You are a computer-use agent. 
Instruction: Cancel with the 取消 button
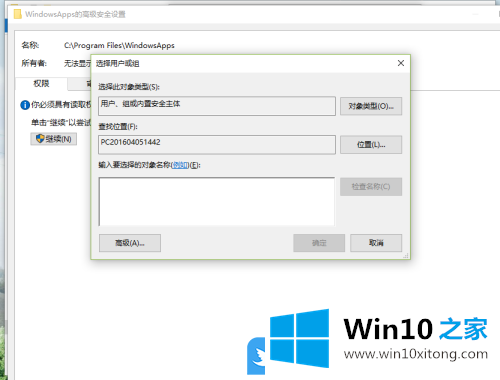pyautogui.click(x=376, y=243)
